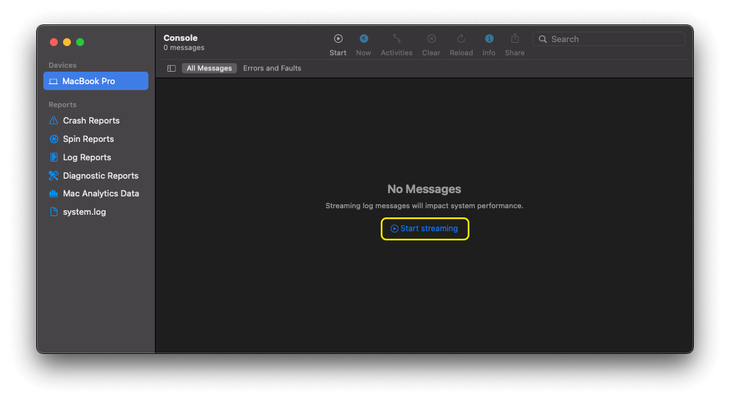
Task: Toggle the sidebar filter panel icon
Action: [171, 69]
